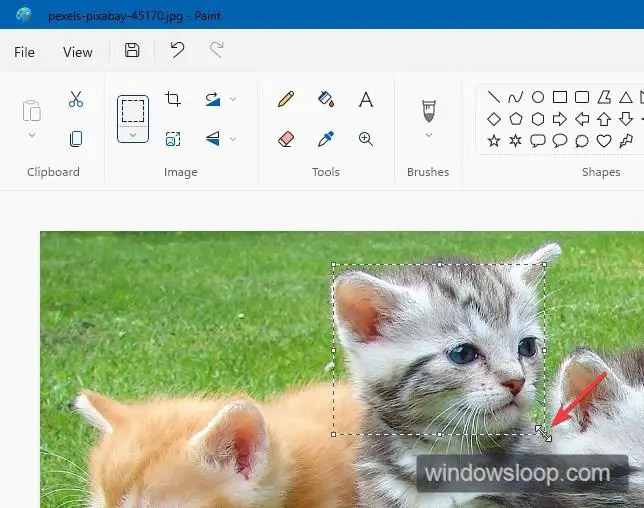Choose the Lightning bolt shape
The image size is (644, 508).
(x=626, y=141)
